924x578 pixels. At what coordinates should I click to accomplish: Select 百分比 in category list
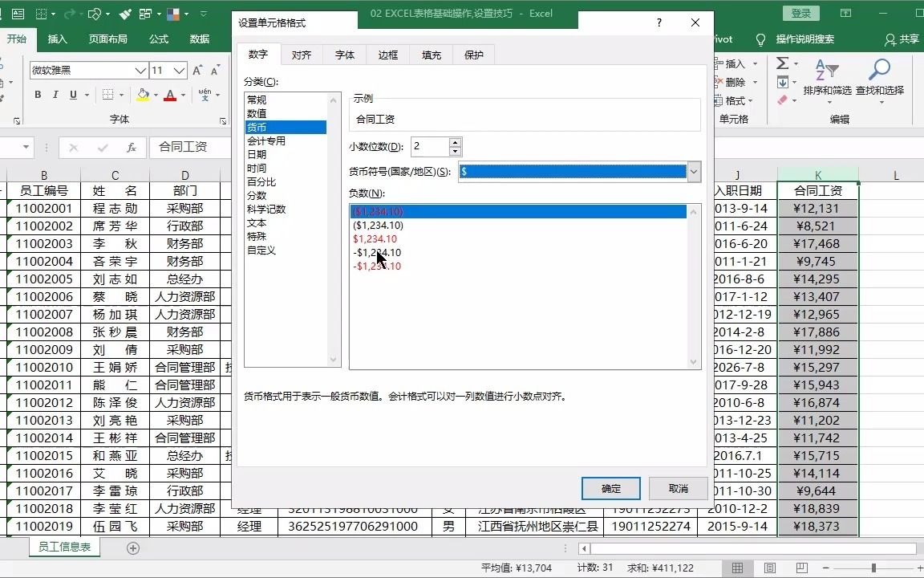(261, 181)
